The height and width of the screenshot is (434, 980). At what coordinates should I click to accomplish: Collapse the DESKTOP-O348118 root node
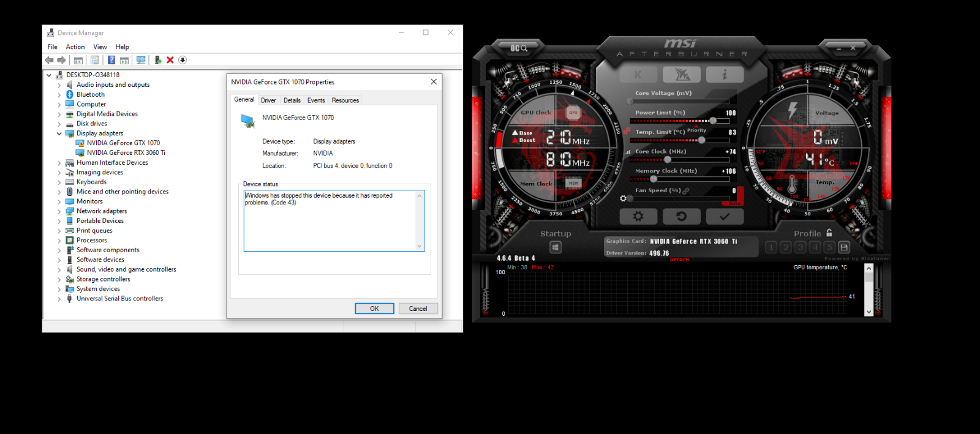click(49, 75)
